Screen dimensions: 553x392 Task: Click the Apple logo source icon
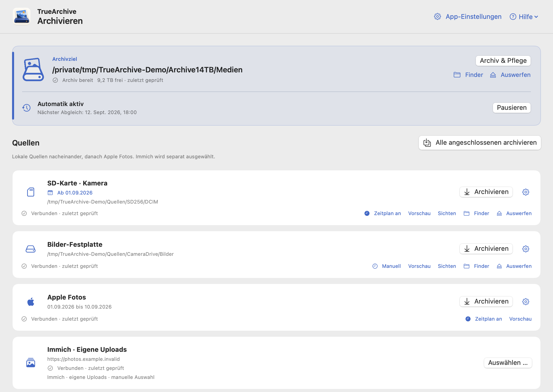[31, 302]
